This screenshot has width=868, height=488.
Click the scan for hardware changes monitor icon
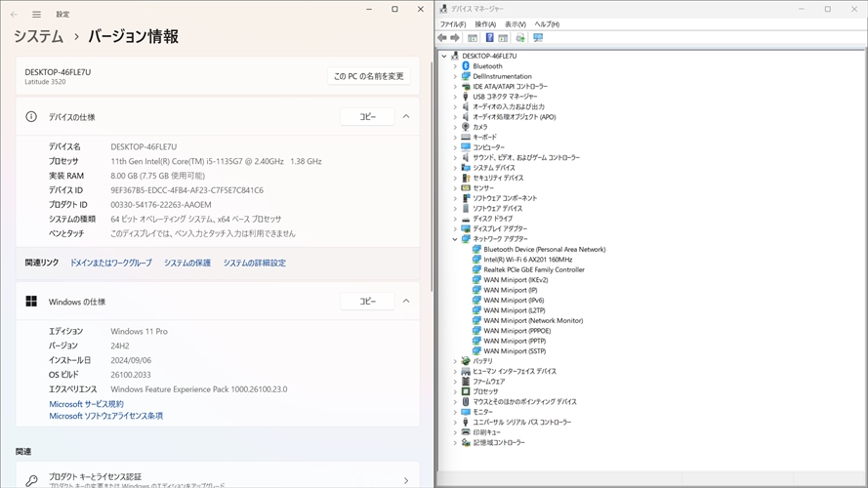(x=537, y=38)
